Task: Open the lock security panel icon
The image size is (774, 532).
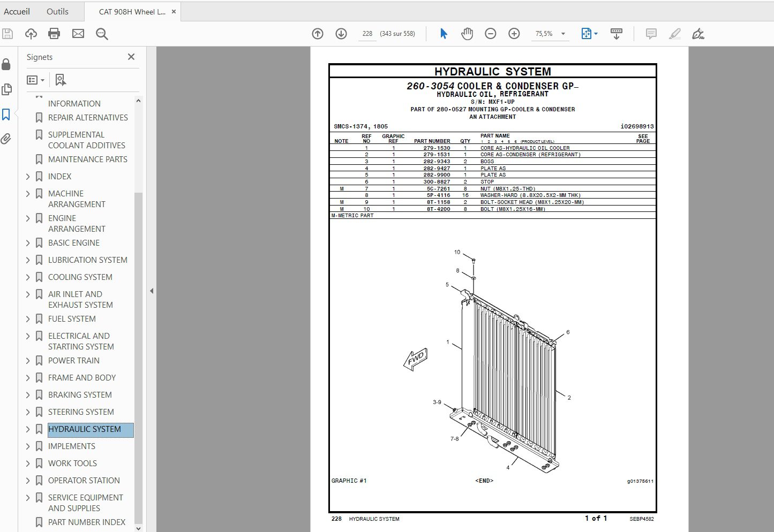Action: (6, 64)
